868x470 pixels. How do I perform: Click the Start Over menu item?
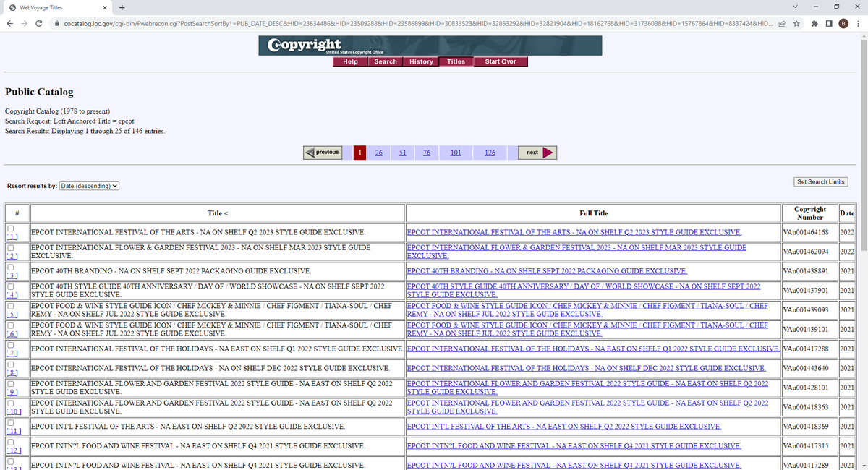pos(501,61)
